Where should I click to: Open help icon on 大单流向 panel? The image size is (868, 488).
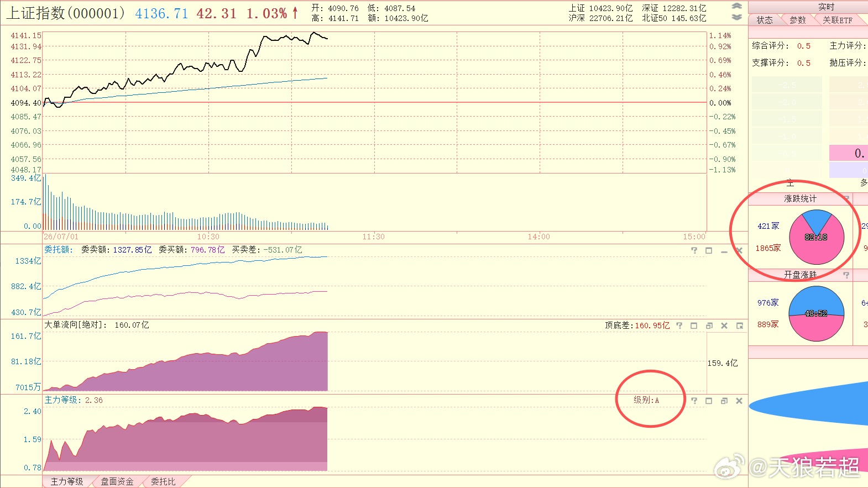[679, 326]
